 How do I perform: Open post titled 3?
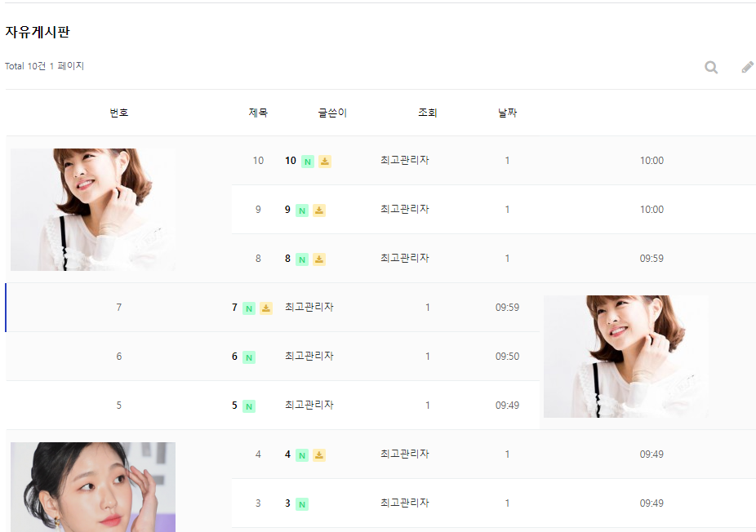click(x=287, y=503)
